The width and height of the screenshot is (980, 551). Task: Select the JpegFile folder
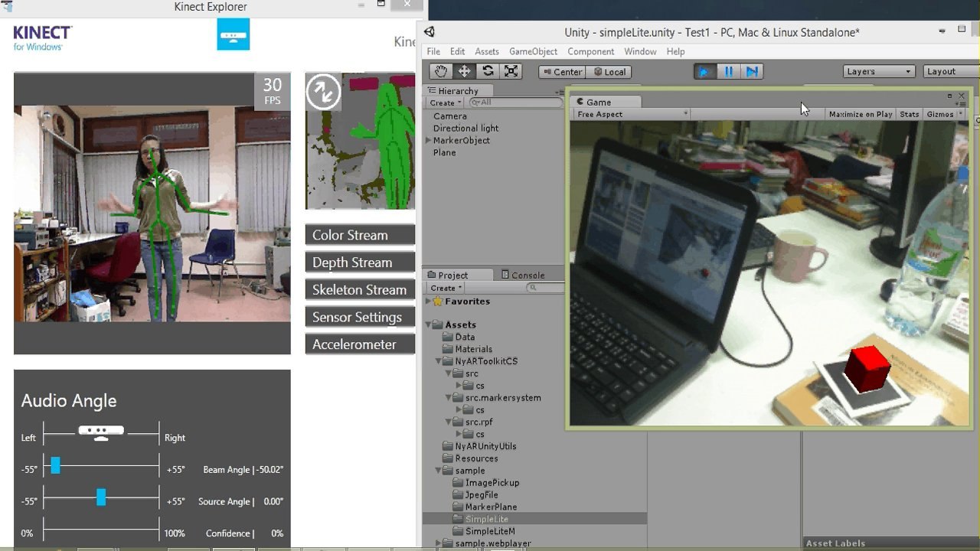pos(475,495)
